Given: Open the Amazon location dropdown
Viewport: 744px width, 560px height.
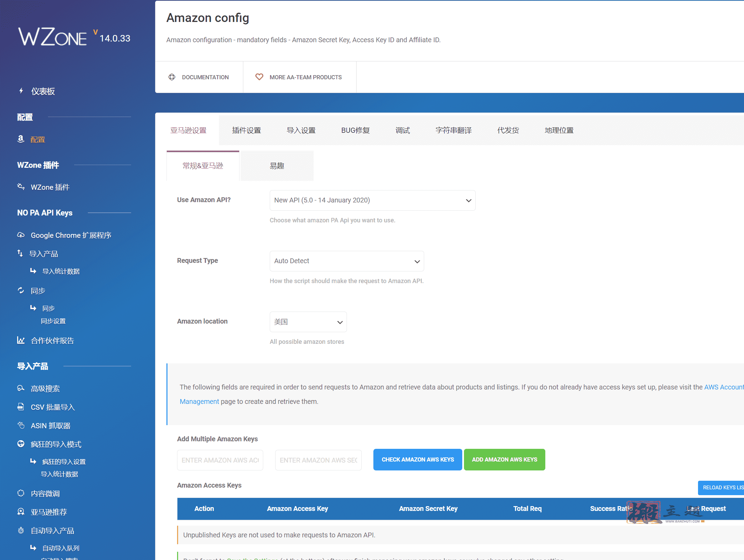Looking at the screenshot, I should (x=308, y=322).
